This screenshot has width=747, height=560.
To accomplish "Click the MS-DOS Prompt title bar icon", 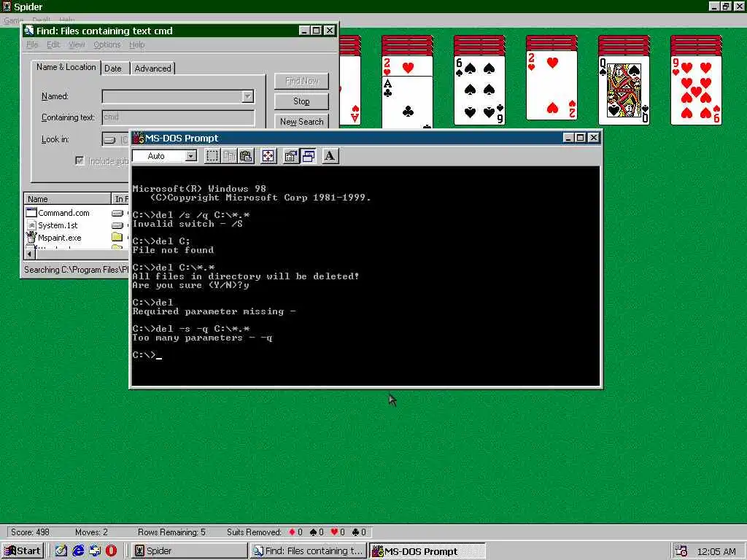I will click(x=138, y=138).
